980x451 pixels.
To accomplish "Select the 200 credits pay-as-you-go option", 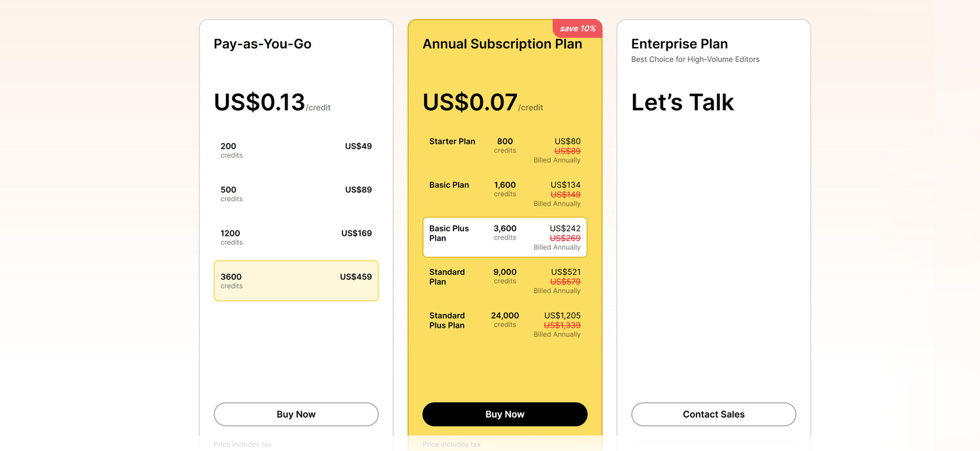I will click(x=296, y=150).
